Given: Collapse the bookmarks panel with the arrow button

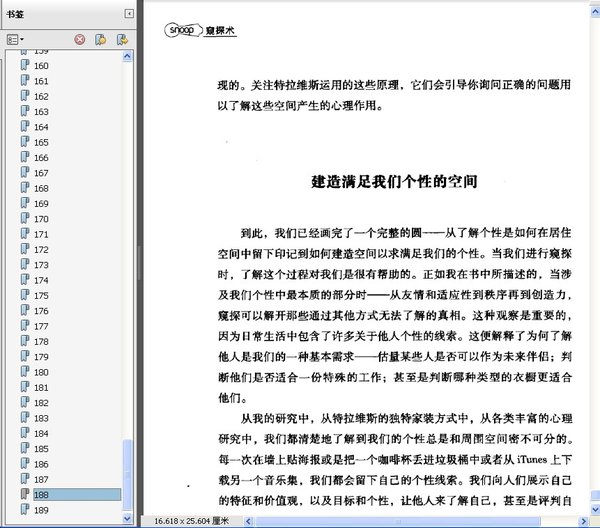Looking at the screenshot, I should [129, 14].
